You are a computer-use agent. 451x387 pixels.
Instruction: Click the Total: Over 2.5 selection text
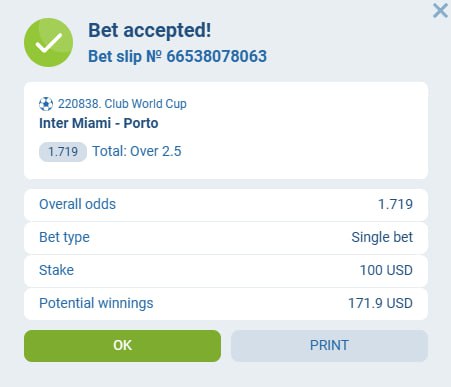[137, 151]
